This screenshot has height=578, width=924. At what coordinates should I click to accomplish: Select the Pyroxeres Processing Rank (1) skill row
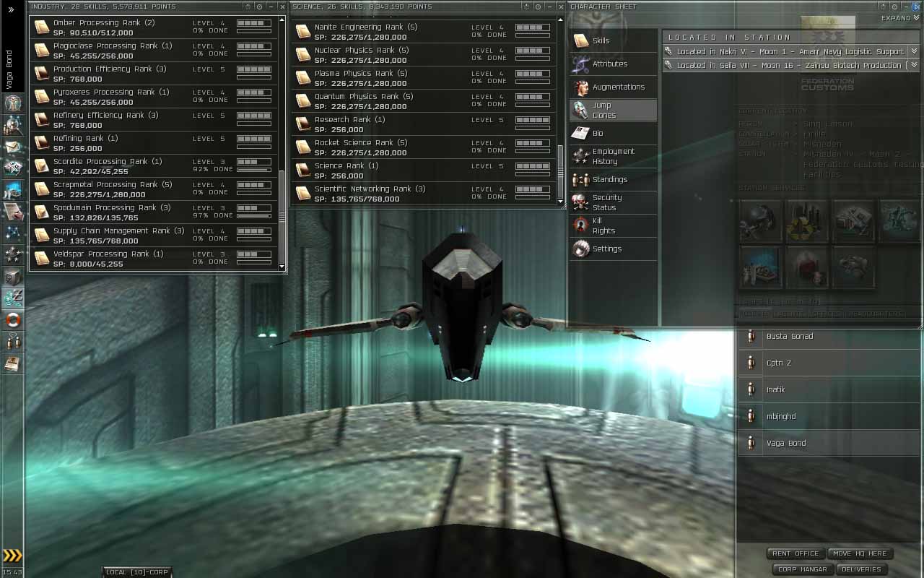(154, 97)
